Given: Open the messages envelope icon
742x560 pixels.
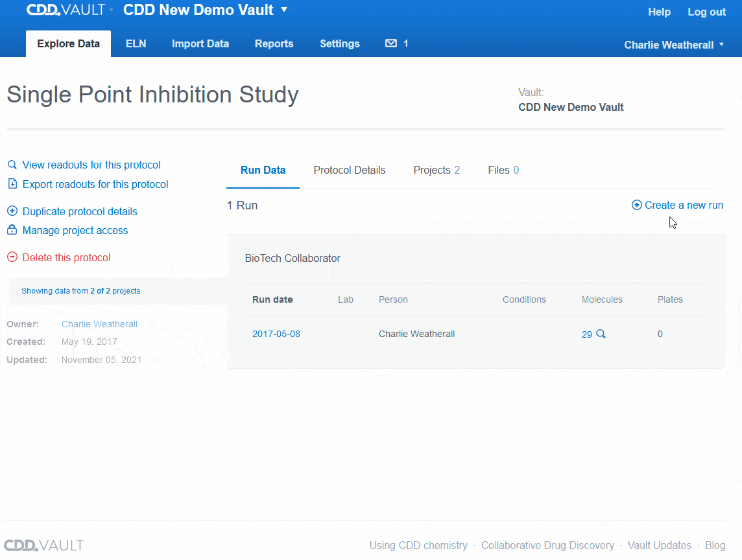Looking at the screenshot, I should tap(391, 43).
